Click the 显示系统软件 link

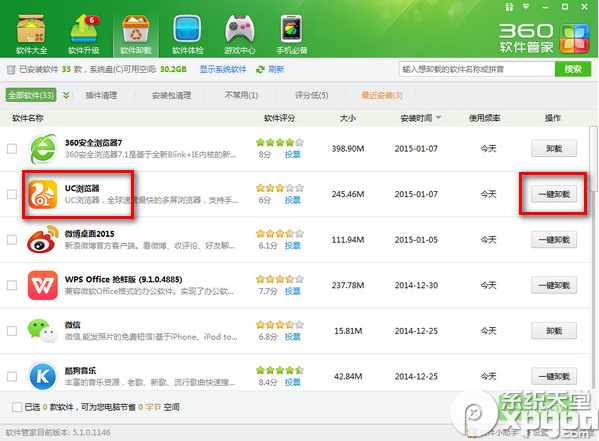(x=223, y=69)
